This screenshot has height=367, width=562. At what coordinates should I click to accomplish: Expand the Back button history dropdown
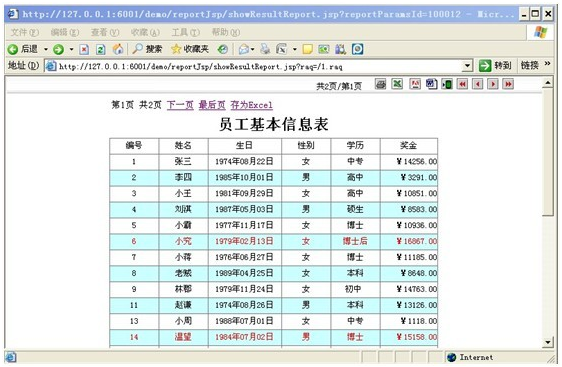(x=46, y=49)
